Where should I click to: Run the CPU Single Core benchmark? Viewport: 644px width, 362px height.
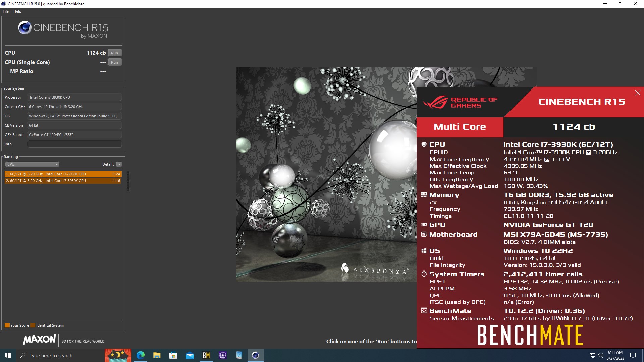coord(115,62)
